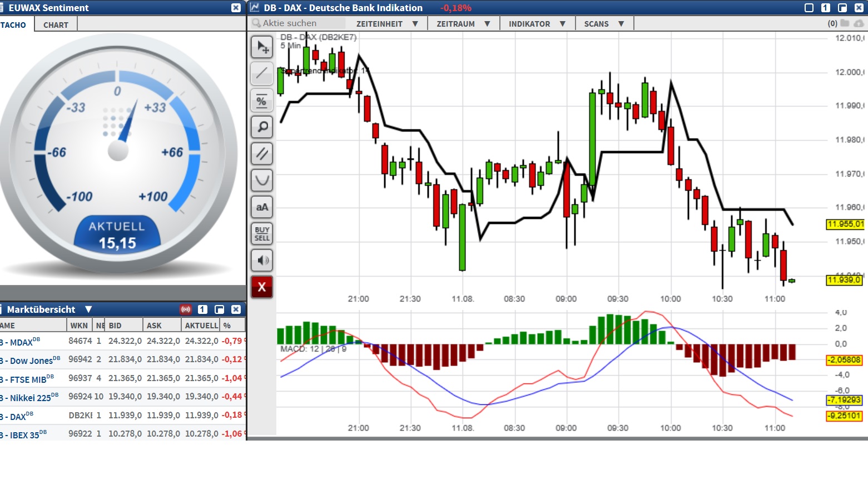Select the parallel lines drawing tool
Viewport: 868px width, 480px height.
tap(262, 154)
